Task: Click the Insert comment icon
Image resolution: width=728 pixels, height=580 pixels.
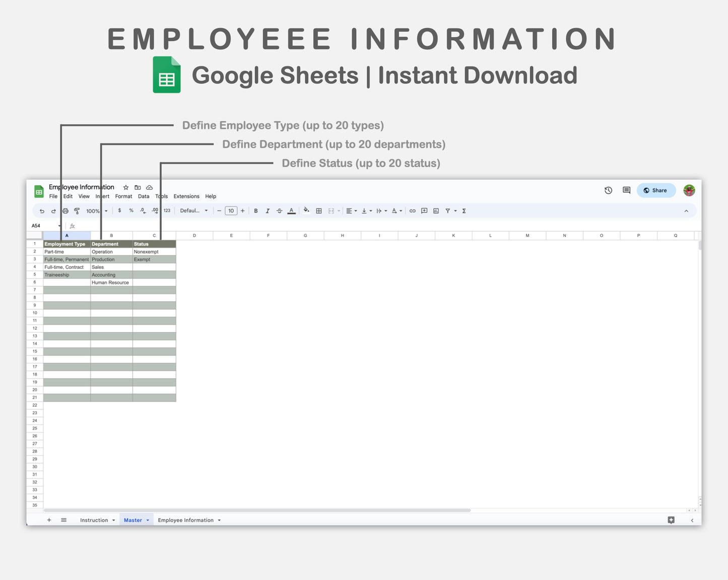Action: pyautogui.click(x=424, y=211)
